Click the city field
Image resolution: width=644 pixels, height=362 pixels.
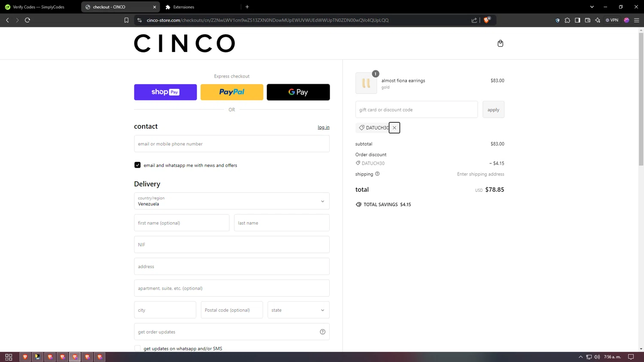tap(165, 310)
